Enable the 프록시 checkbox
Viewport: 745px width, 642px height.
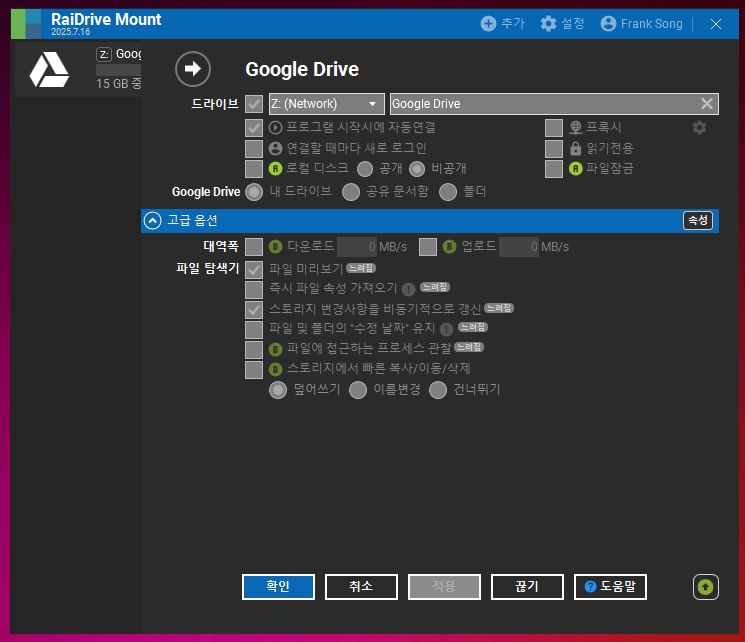point(554,127)
